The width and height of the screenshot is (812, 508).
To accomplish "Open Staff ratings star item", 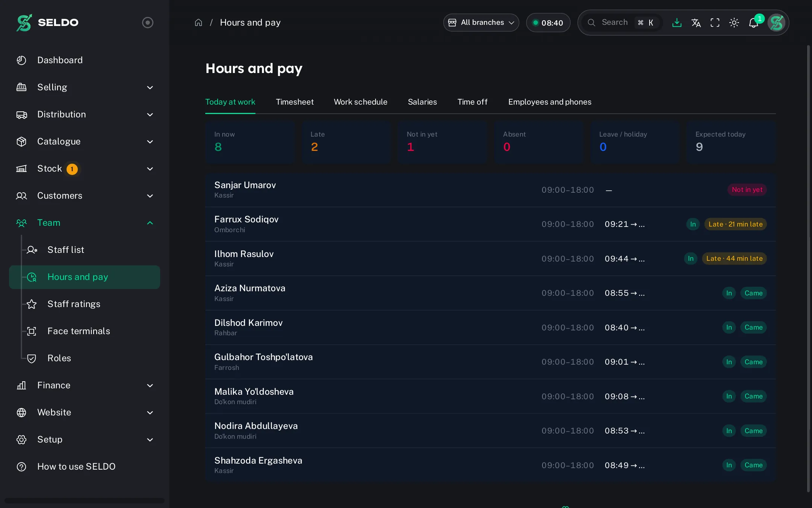I will 85,304.
